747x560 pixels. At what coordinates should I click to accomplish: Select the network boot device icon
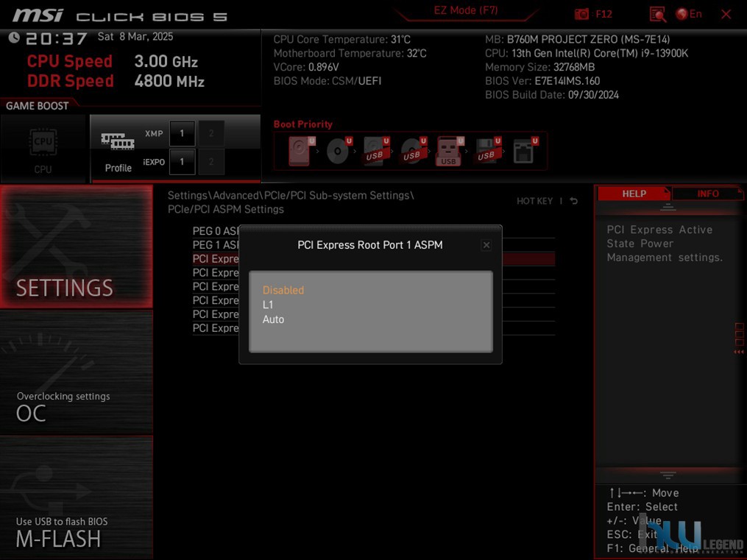(x=525, y=151)
